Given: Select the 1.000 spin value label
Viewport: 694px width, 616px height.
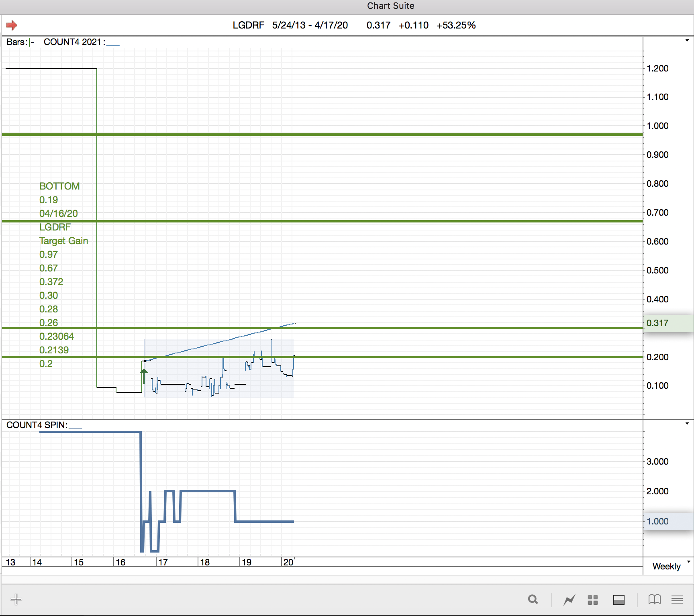Looking at the screenshot, I should coord(657,521).
